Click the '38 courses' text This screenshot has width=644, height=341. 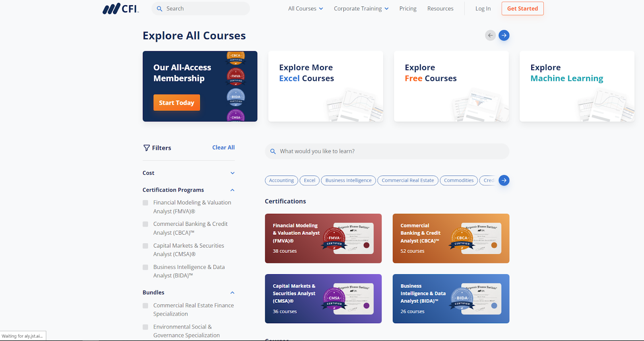pos(285,251)
